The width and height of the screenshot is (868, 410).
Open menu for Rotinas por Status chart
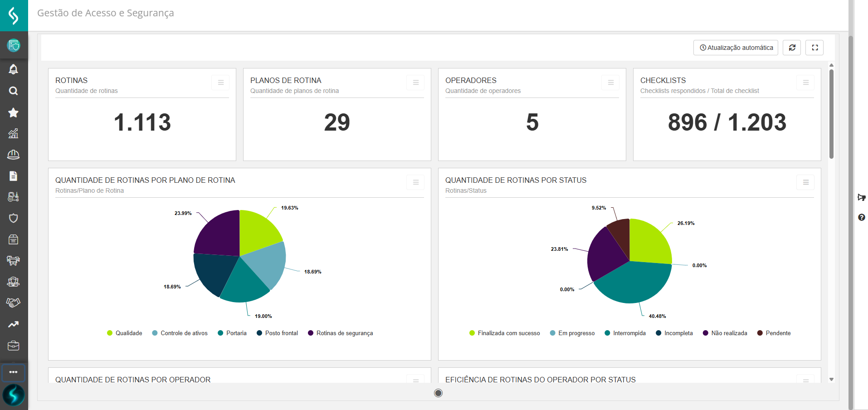805,182
